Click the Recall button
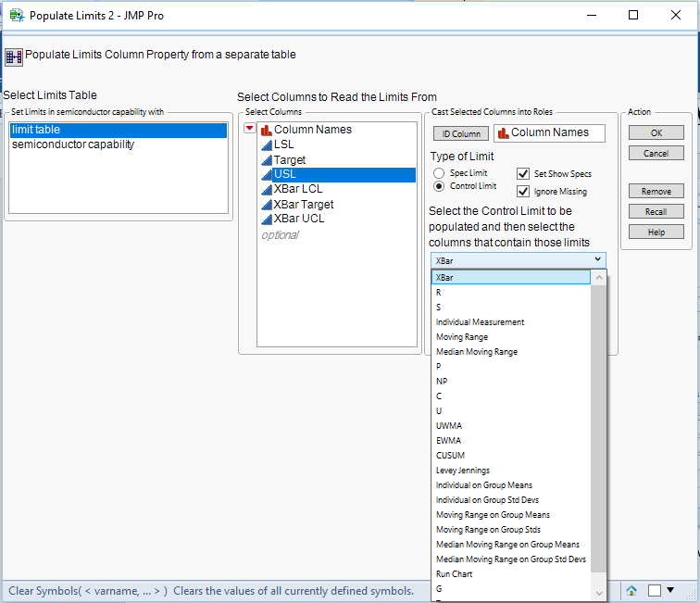Viewport: 700px width, 603px height. 656,211
